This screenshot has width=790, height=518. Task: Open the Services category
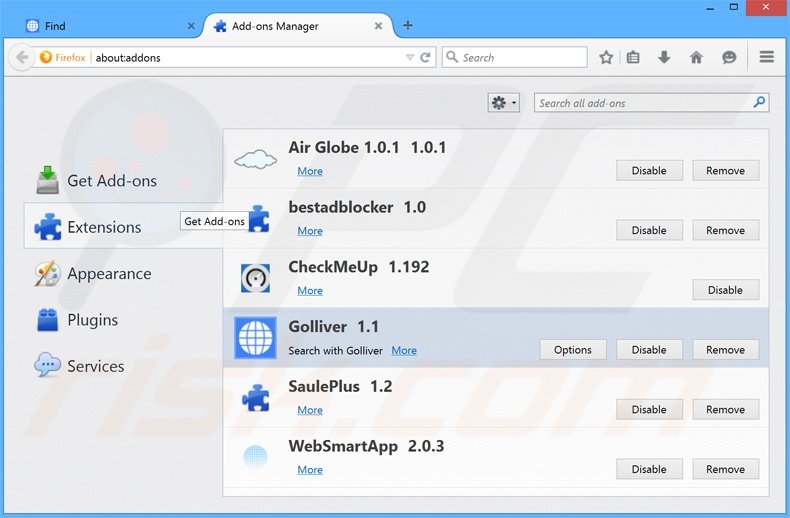[123, 366]
